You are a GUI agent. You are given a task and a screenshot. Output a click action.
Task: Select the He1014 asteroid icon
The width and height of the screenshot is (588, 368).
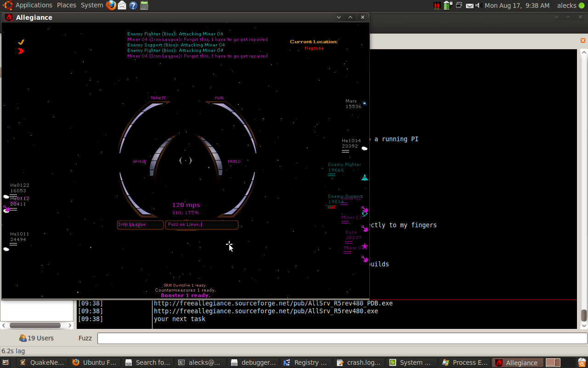pos(364,149)
